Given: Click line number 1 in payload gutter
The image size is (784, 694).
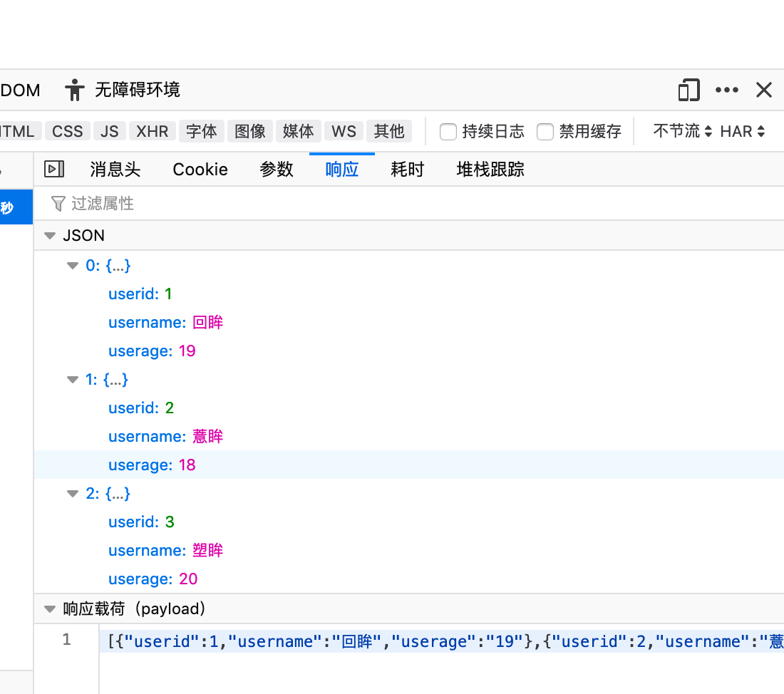Looking at the screenshot, I should [x=66, y=640].
